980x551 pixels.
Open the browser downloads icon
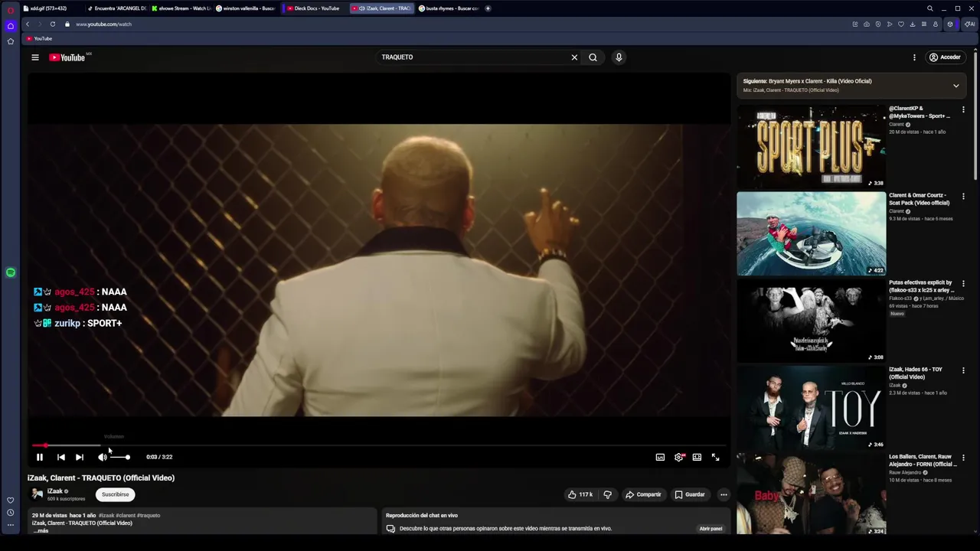[x=912, y=24]
